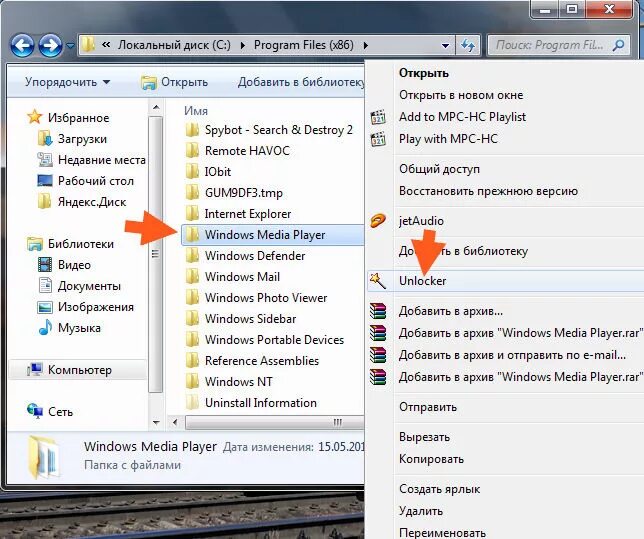Select the Reference Assemblies folder

click(251, 360)
